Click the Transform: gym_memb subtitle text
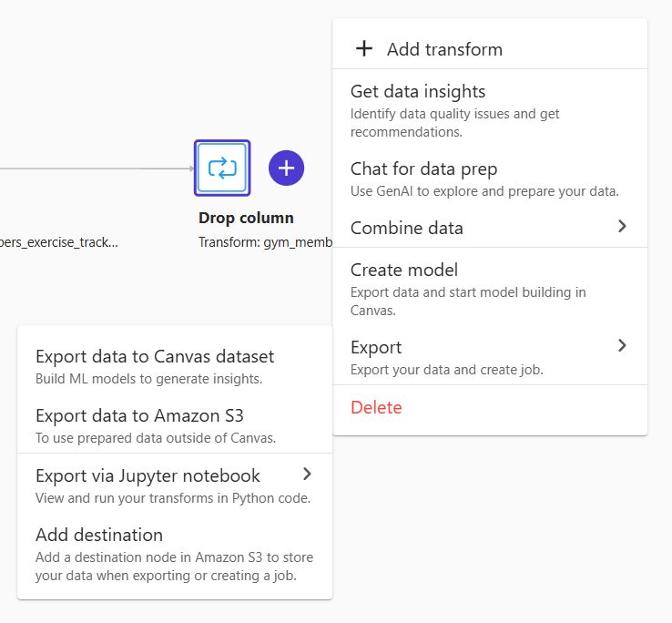 (x=265, y=242)
